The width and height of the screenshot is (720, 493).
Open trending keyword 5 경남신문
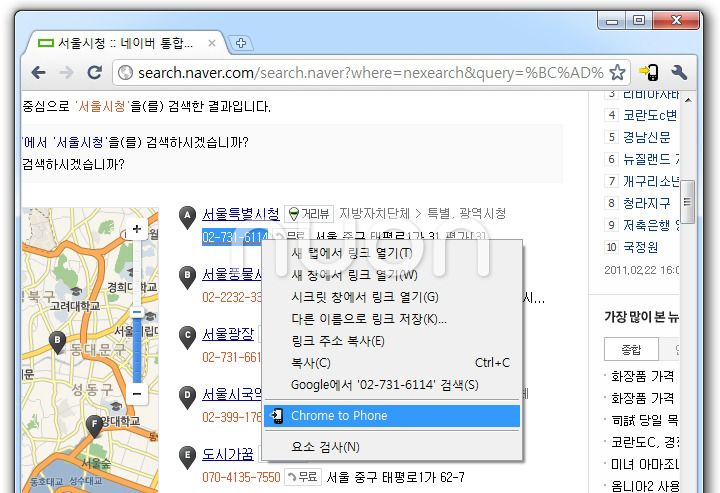click(647, 137)
